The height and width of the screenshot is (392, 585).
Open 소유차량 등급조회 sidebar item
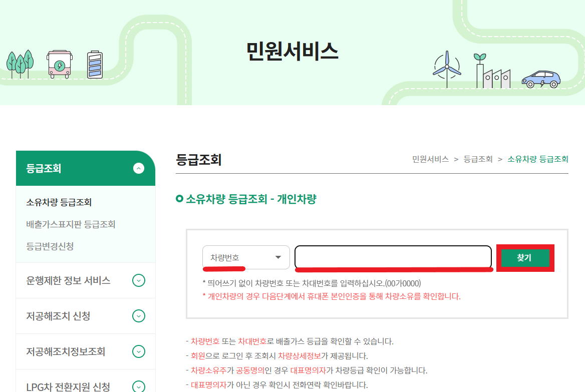tap(59, 202)
